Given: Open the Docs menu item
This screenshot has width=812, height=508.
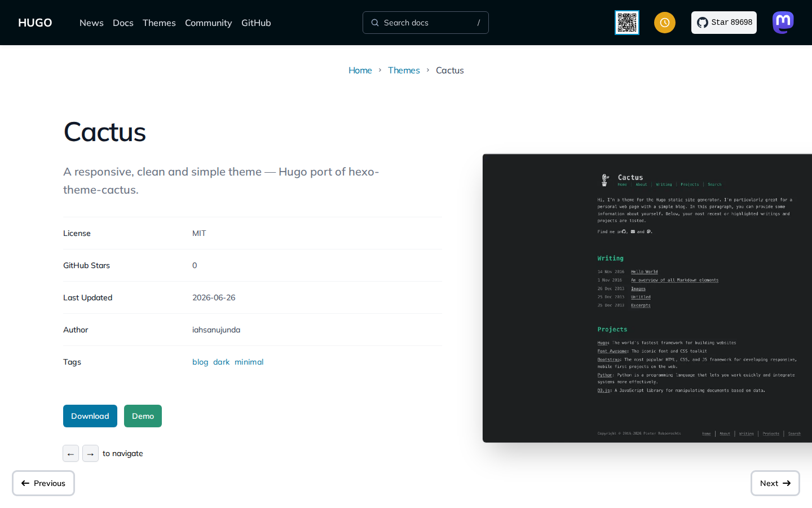Looking at the screenshot, I should click(123, 23).
